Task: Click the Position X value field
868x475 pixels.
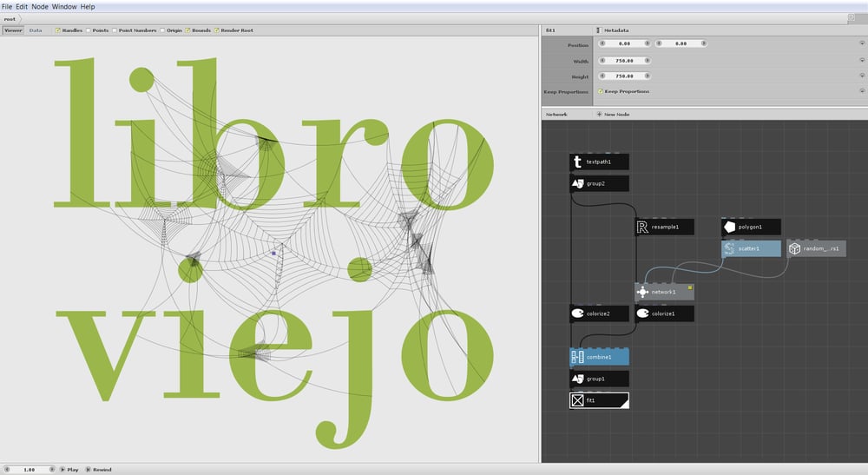Action: click(x=624, y=43)
